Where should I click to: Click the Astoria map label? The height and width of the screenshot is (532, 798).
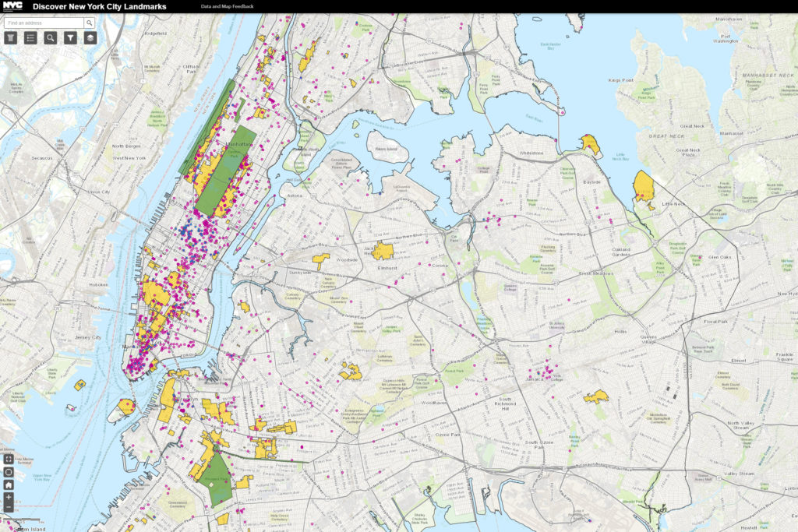tap(295, 196)
